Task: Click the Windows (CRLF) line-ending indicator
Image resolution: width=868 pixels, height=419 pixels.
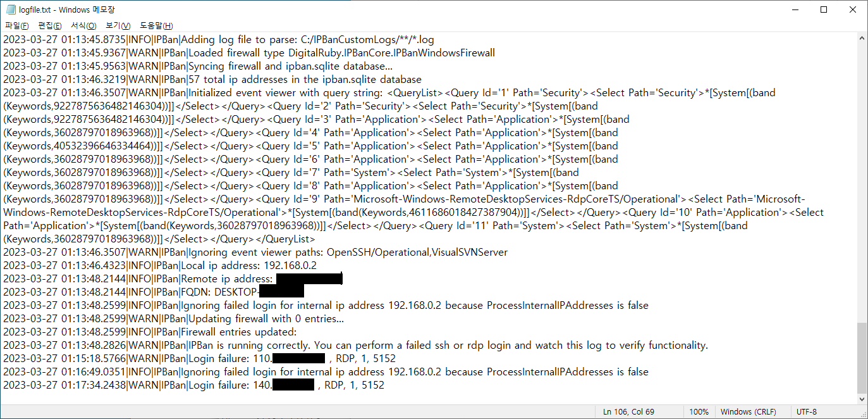Action: click(749, 411)
